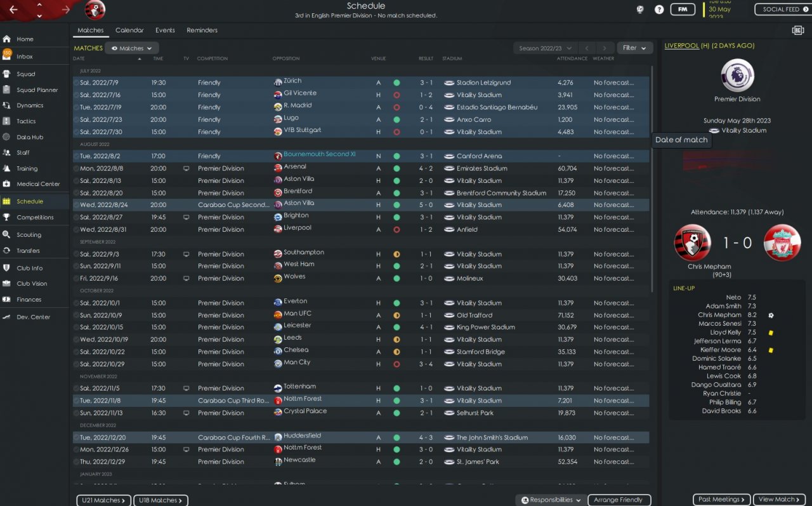Open the Filter dropdown
The width and height of the screenshot is (812, 506).
point(635,48)
